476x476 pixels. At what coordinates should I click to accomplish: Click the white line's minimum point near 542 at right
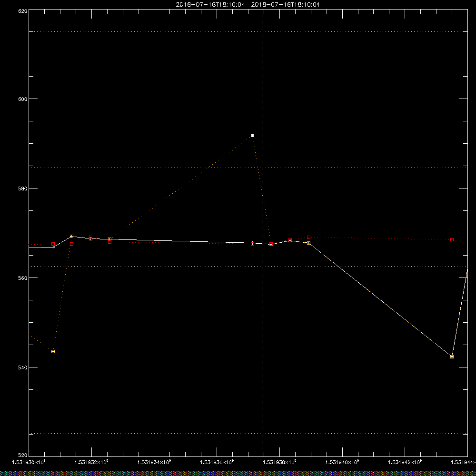(x=452, y=357)
